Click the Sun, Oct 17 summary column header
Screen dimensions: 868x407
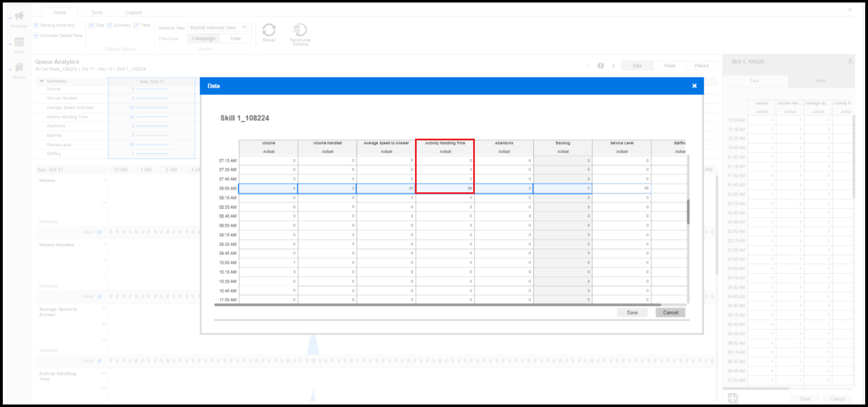(152, 81)
